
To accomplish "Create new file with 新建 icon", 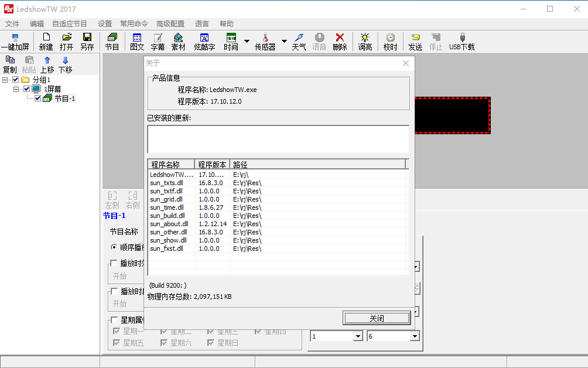I will [46, 42].
